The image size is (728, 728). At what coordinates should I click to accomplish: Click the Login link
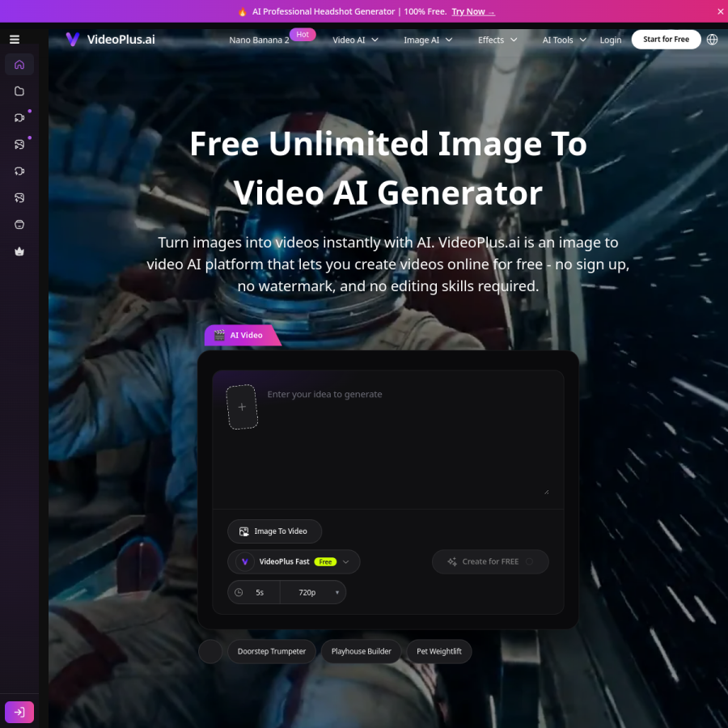(x=610, y=40)
